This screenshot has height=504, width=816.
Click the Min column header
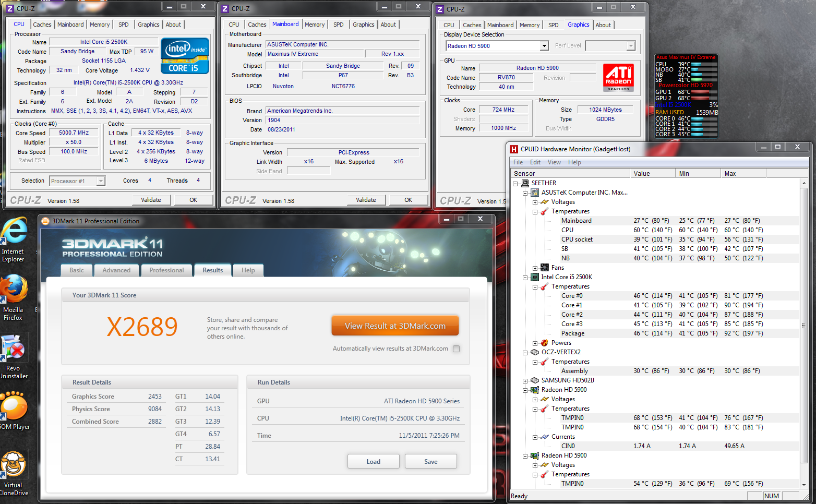[698, 174]
